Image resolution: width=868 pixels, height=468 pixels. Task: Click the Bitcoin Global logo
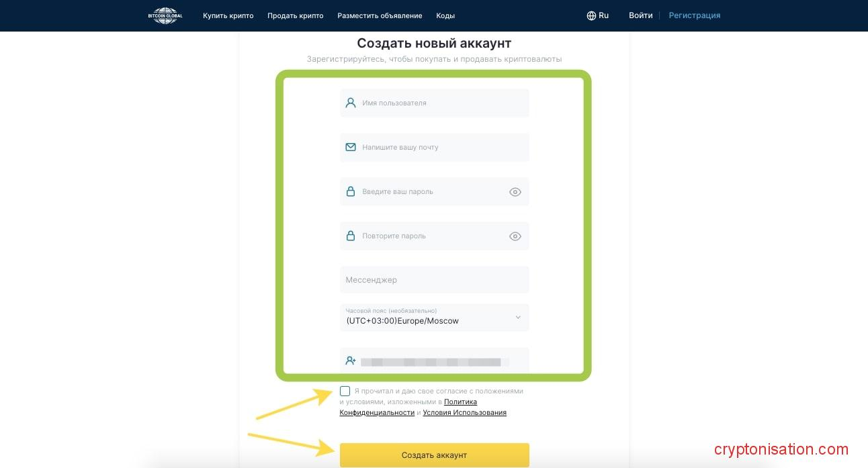(165, 15)
